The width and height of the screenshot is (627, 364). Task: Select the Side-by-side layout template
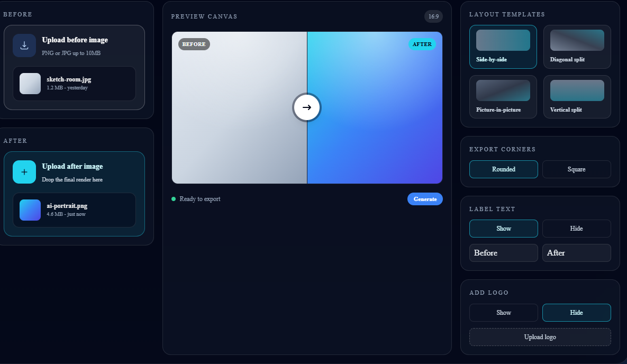503,47
